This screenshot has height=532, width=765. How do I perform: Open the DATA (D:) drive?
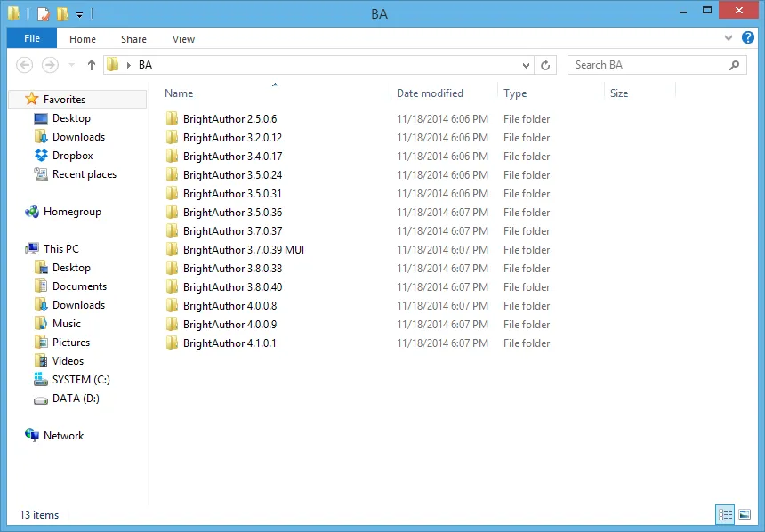[x=76, y=399]
